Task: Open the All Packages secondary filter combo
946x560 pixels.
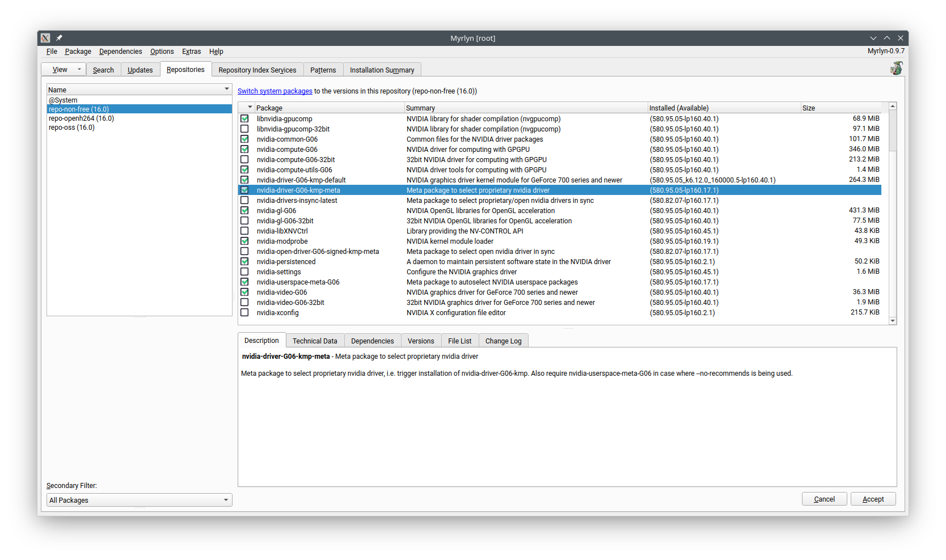Action: [140, 500]
